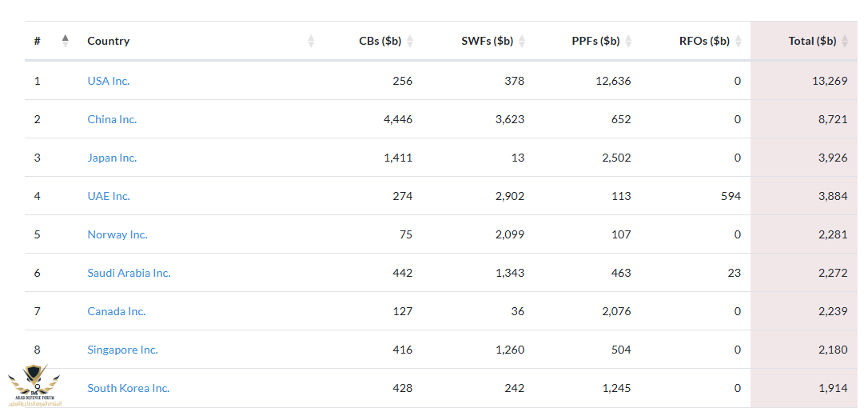Screen dimensions: 868x408
Task: Sort by RFOs ($b) arrow icon
Action: [738, 41]
